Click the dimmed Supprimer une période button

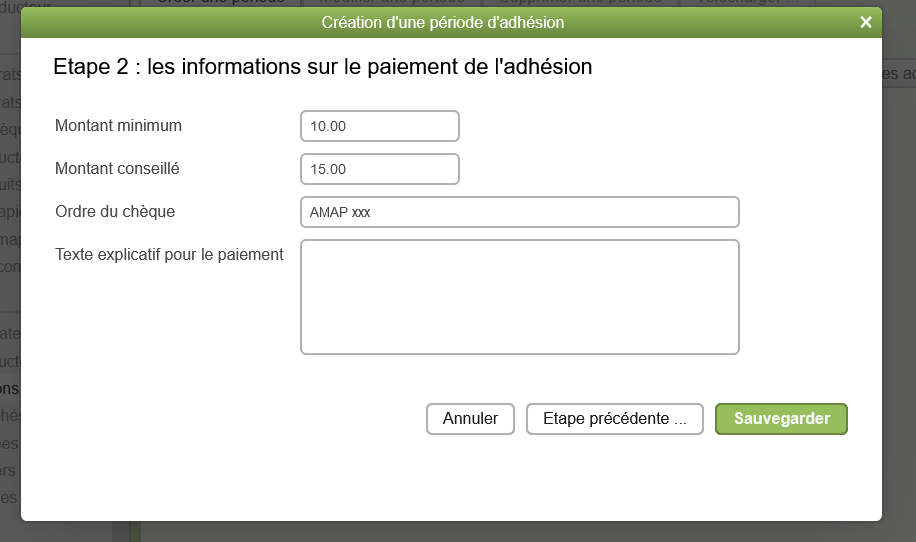580,3
